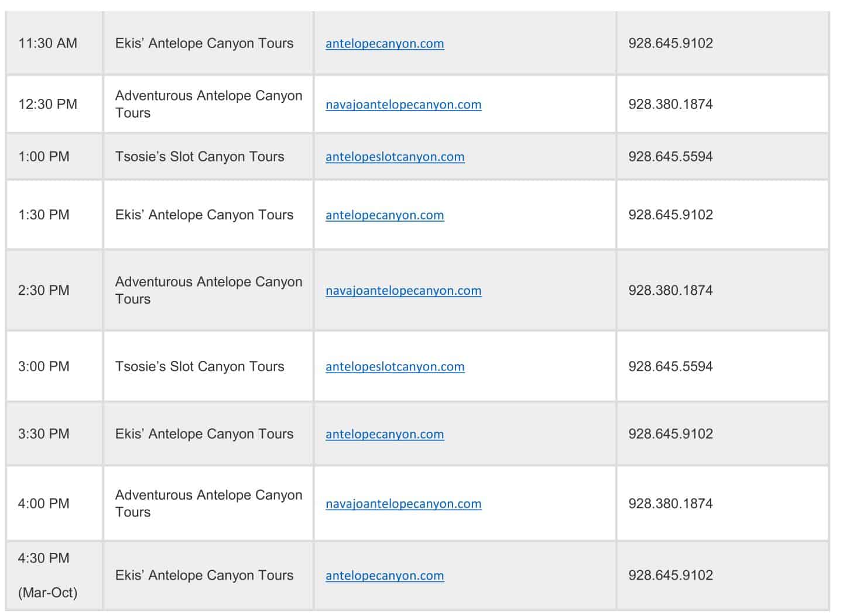
Task: Click Ekis' Antelope Canyon Tours at 3:30 PM
Action: click(204, 433)
